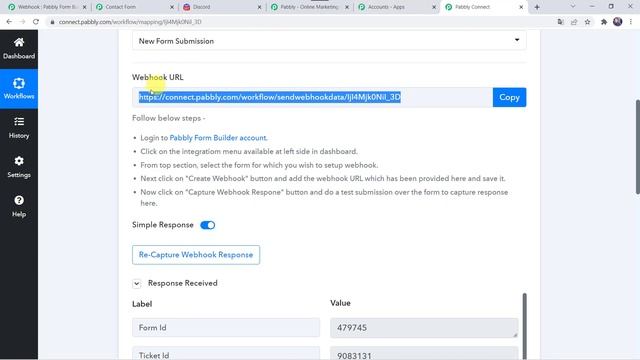Click the Copy webhook URL button
The width and height of the screenshot is (640, 360).
pyautogui.click(x=509, y=97)
